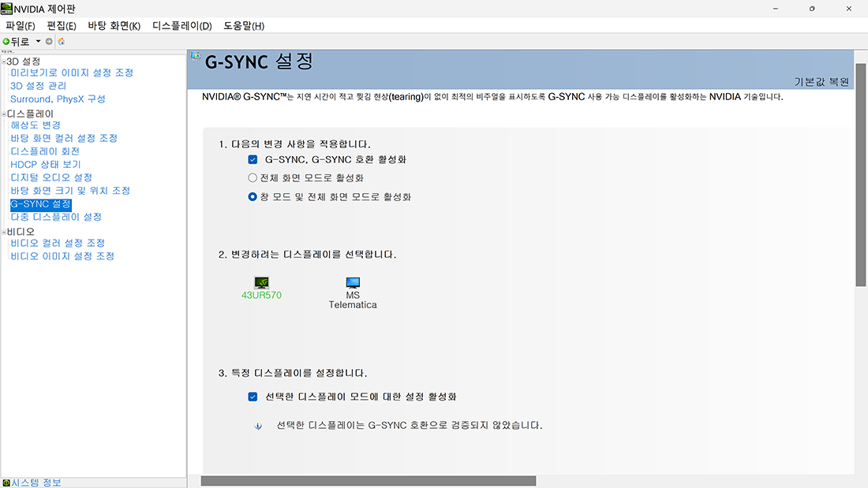The image size is (868, 488).
Task: Click the 뒤로 back button label
Action: pos(20,42)
